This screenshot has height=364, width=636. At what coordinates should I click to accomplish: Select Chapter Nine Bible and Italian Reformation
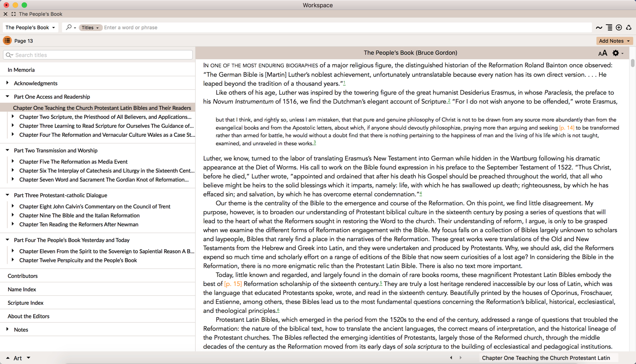(x=79, y=216)
